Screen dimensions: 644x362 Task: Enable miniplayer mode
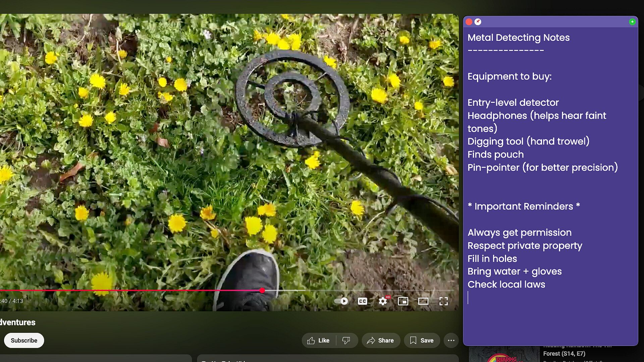[x=403, y=301]
